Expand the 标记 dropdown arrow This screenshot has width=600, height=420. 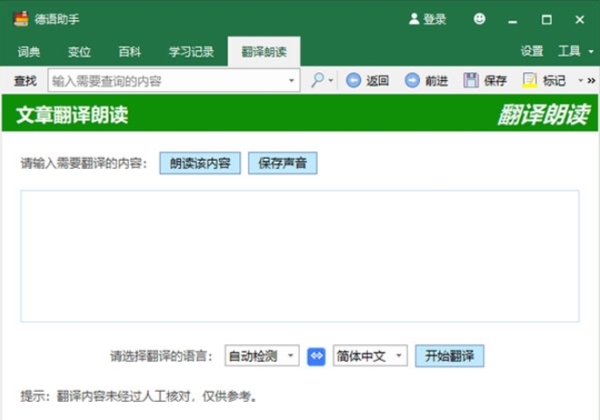coord(580,81)
